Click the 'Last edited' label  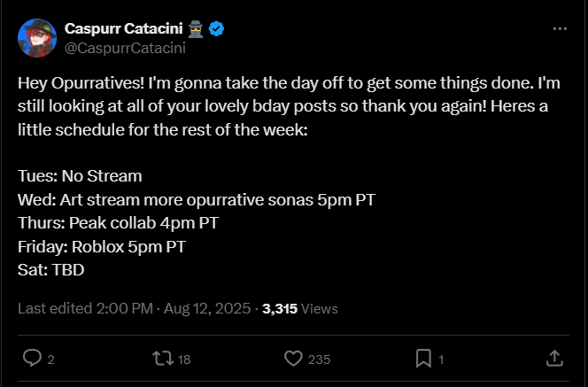click(52, 309)
